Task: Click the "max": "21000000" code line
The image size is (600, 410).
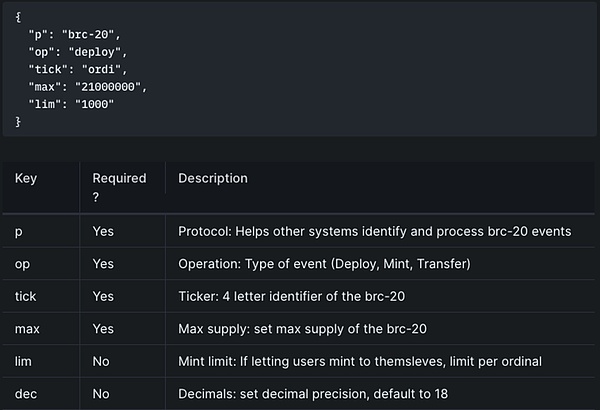Action: 89,86
